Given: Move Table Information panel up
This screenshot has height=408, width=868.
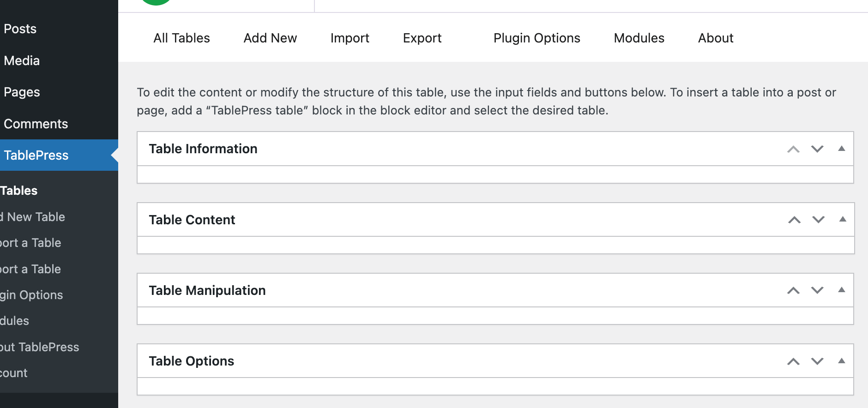Looking at the screenshot, I should 793,149.
